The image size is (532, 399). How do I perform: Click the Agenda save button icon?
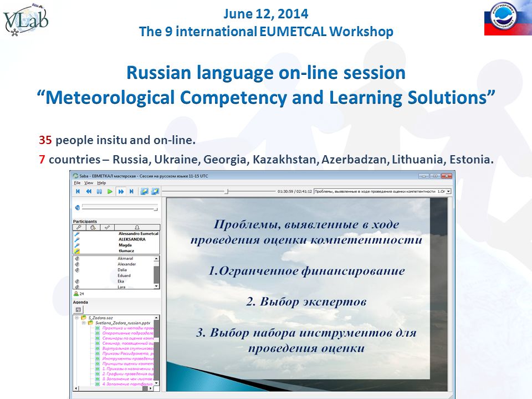coord(78,309)
